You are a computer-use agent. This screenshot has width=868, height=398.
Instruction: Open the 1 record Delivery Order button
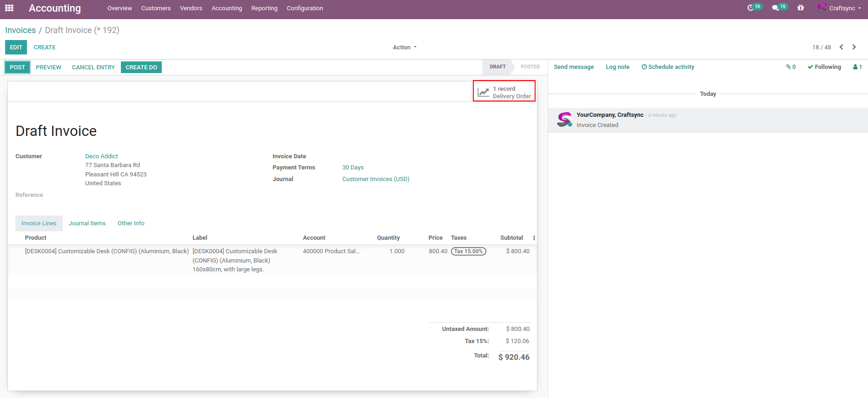pos(504,92)
